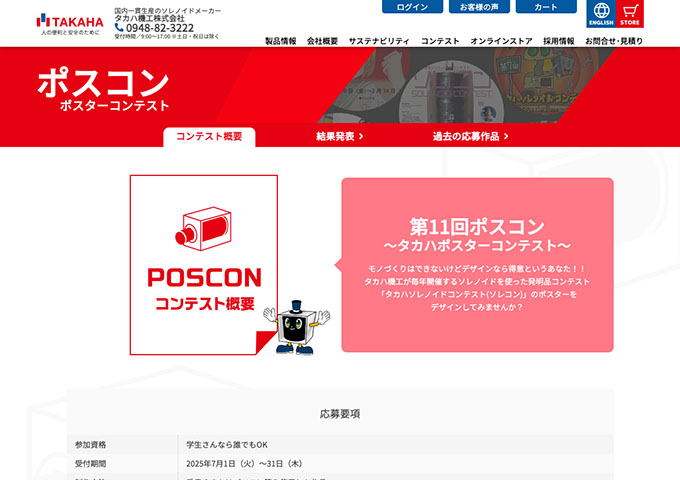This screenshot has height=480, width=680.
Task: Click the POSCON コンテスト概要 poster card
Action: click(x=204, y=265)
